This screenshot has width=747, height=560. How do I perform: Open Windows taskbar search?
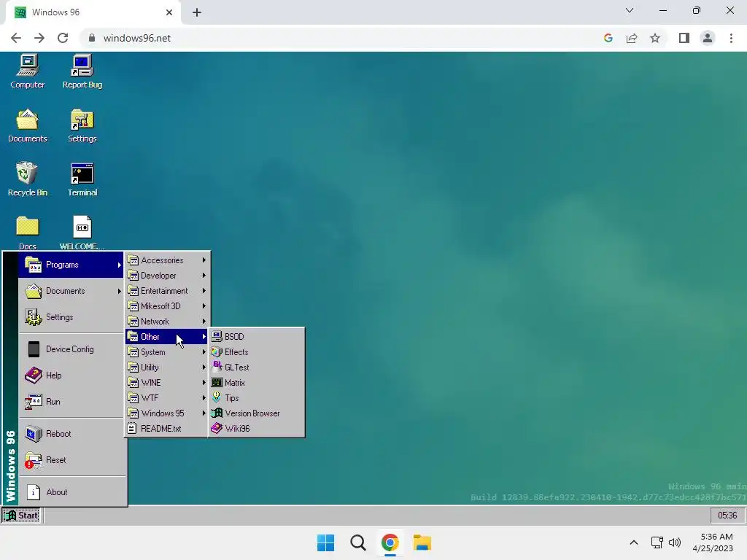(x=357, y=542)
